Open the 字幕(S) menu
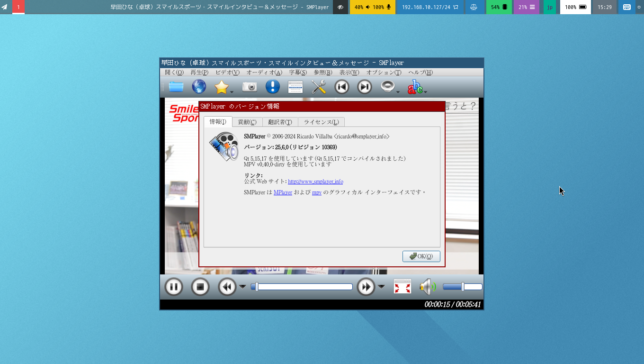 [298, 73]
